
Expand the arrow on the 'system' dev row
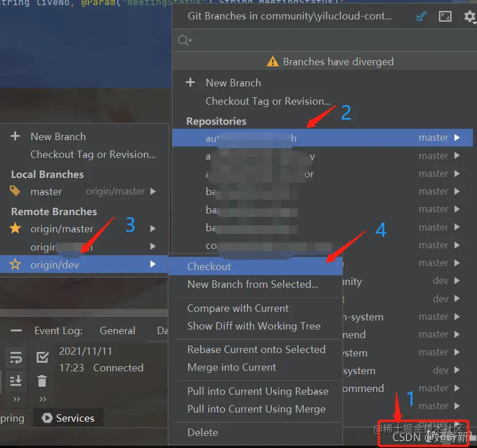[456, 370]
